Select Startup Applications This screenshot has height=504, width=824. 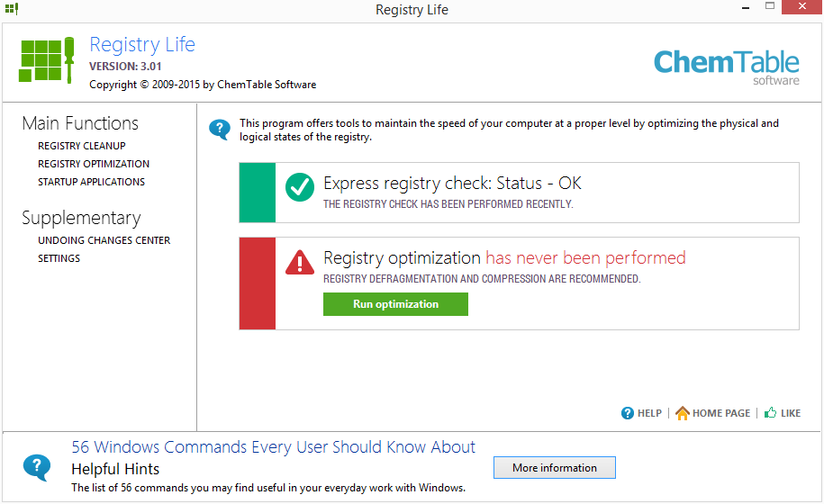(91, 182)
